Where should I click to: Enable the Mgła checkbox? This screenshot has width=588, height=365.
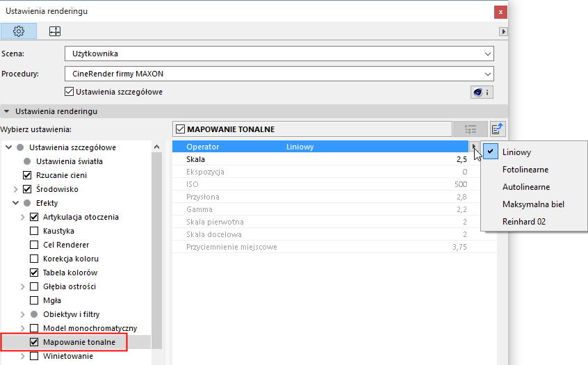pyautogui.click(x=34, y=300)
